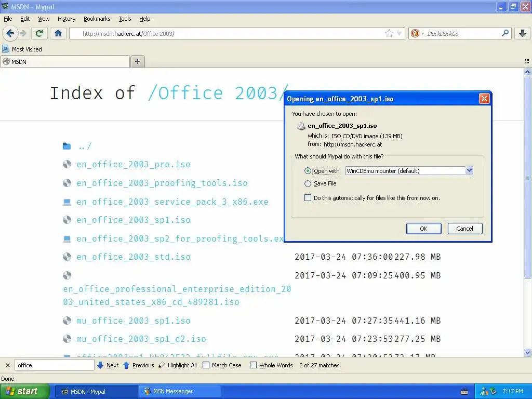Toggle Highlight All in find bar
Image resolution: width=532 pixels, height=399 pixels.
click(x=178, y=365)
